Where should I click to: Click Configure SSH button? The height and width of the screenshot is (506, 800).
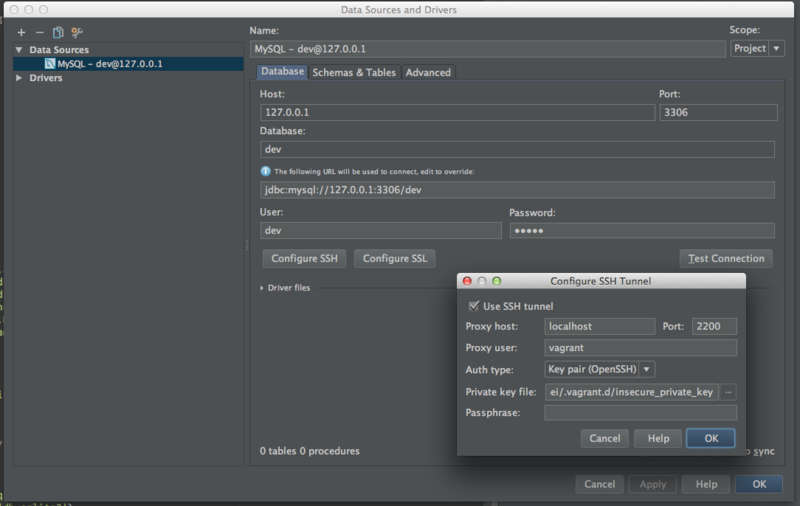tap(304, 259)
